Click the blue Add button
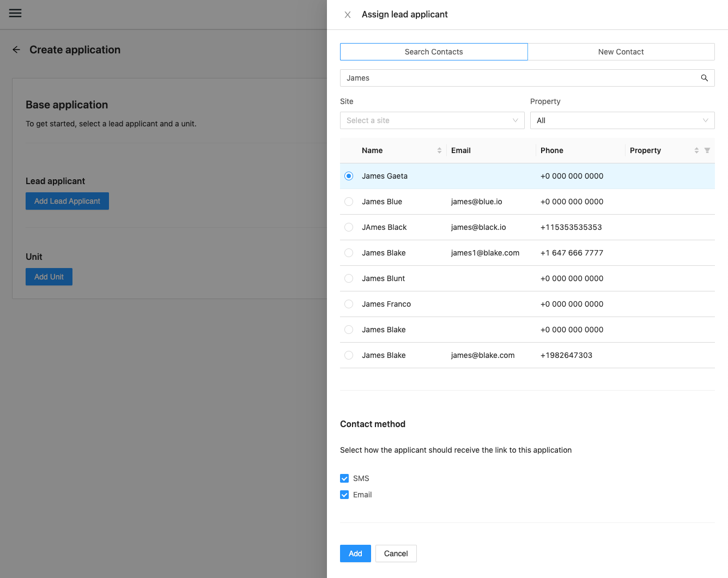The width and height of the screenshot is (728, 578). (x=355, y=553)
